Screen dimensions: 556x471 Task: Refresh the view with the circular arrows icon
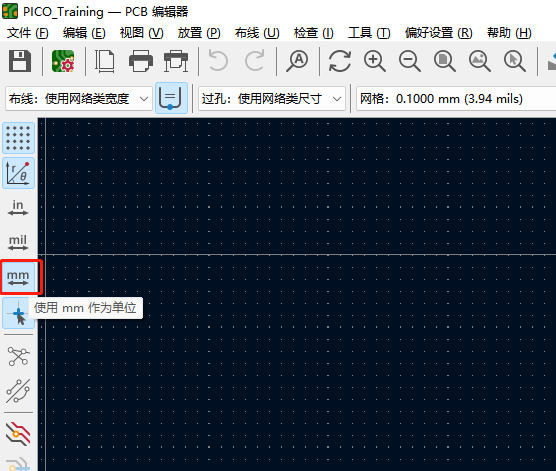[x=340, y=61]
